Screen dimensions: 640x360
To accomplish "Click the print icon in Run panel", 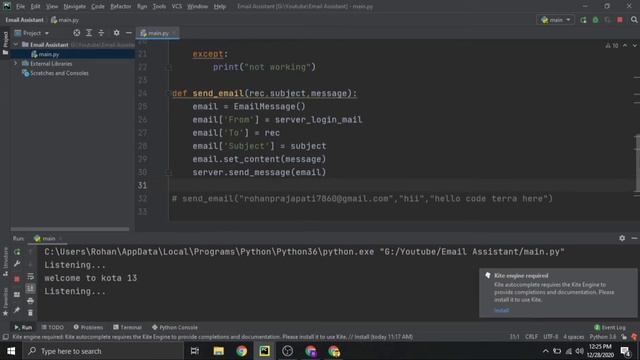I will (30, 301).
